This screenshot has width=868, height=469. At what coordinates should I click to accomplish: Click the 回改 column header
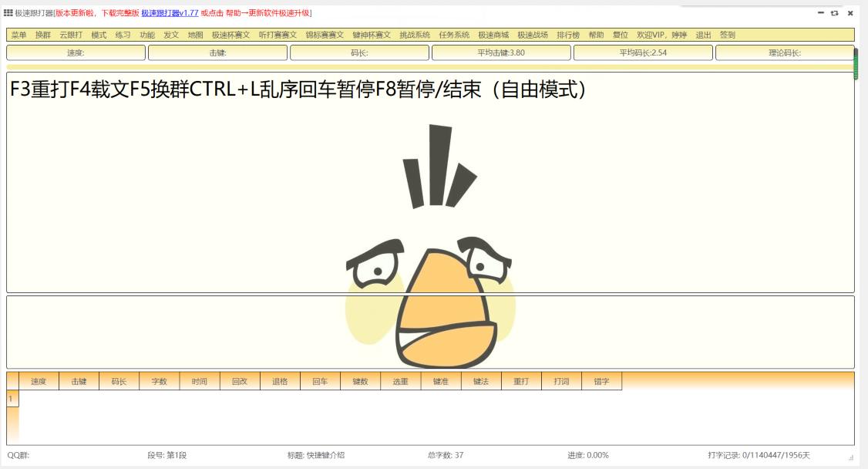click(240, 382)
